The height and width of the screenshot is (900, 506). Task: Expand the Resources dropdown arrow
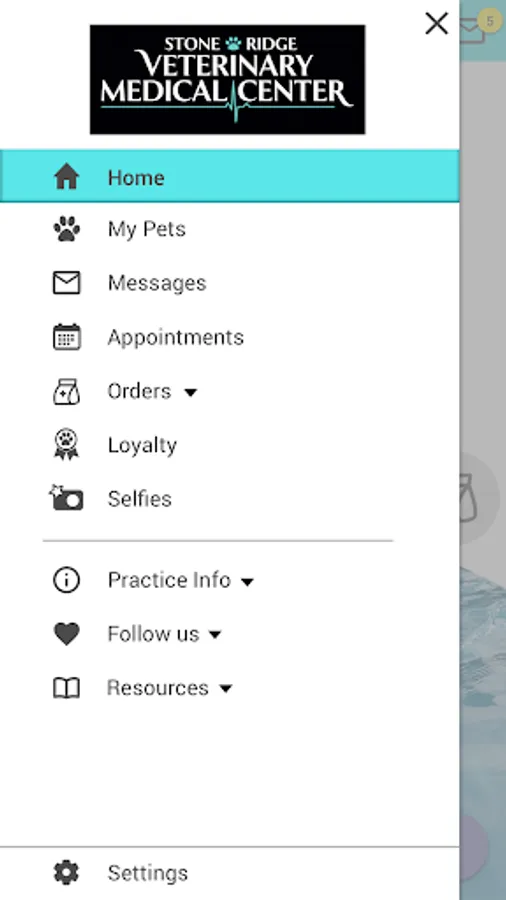tap(226, 689)
